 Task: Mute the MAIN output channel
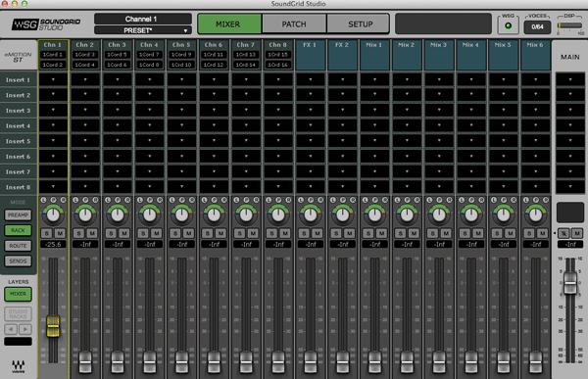click(x=577, y=233)
